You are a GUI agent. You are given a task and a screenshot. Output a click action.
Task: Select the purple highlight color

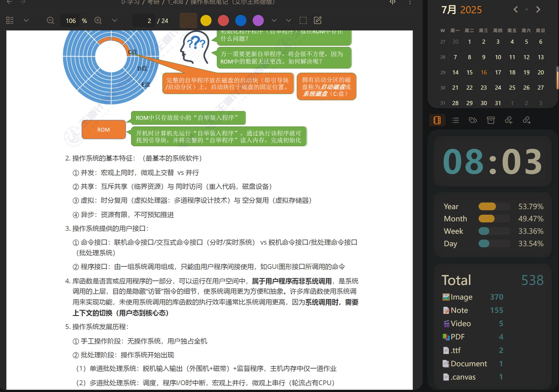click(x=258, y=20)
